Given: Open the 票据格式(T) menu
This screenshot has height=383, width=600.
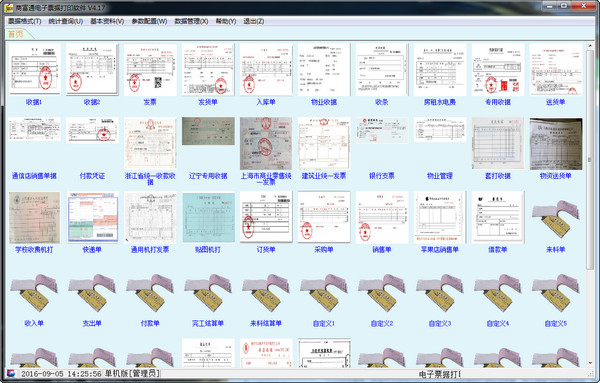Looking at the screenshot, I should [x=25, y=21].
